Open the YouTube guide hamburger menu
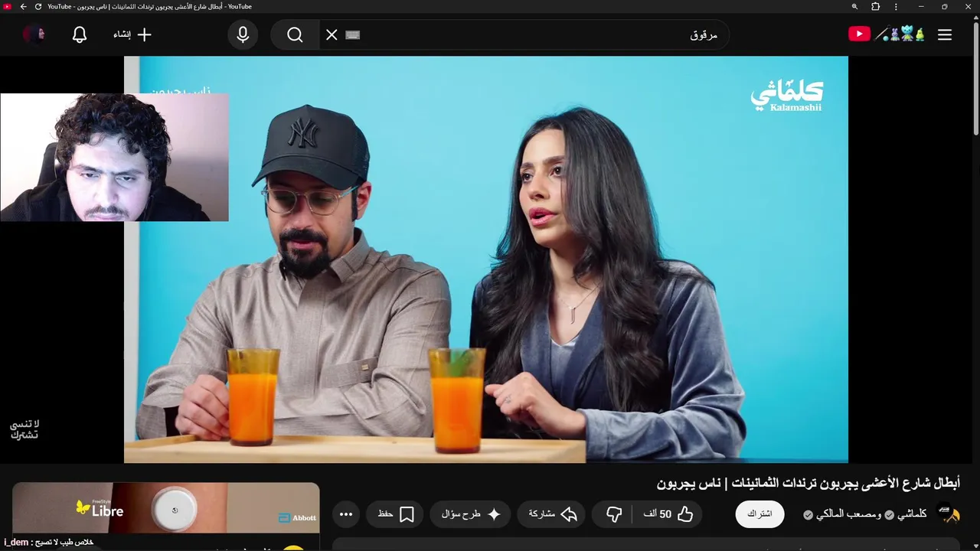Screen dimensions: 980x551 (x=945, y=34)
